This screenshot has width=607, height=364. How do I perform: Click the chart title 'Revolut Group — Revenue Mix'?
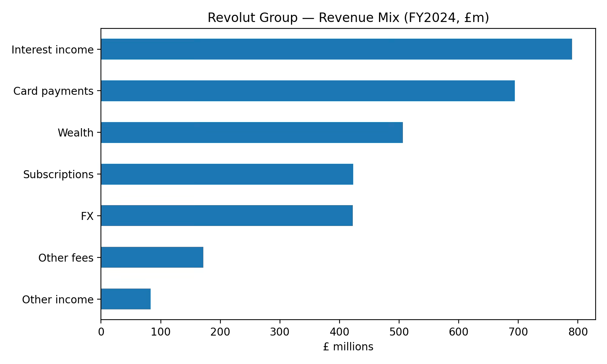348,18
